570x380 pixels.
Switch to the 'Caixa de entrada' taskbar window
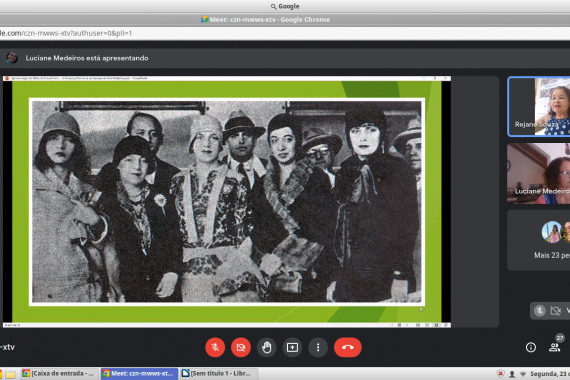pyautogui.click(x=60, y=373)
